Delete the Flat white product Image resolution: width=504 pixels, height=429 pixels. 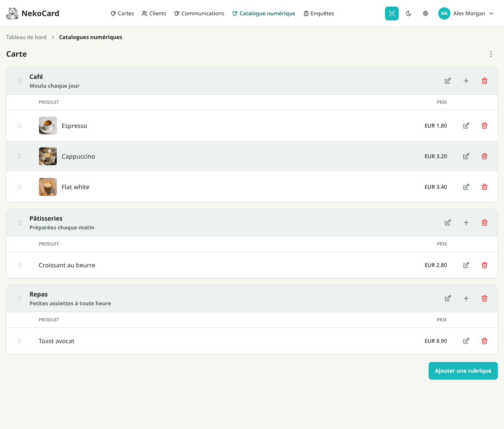point(484,187)
